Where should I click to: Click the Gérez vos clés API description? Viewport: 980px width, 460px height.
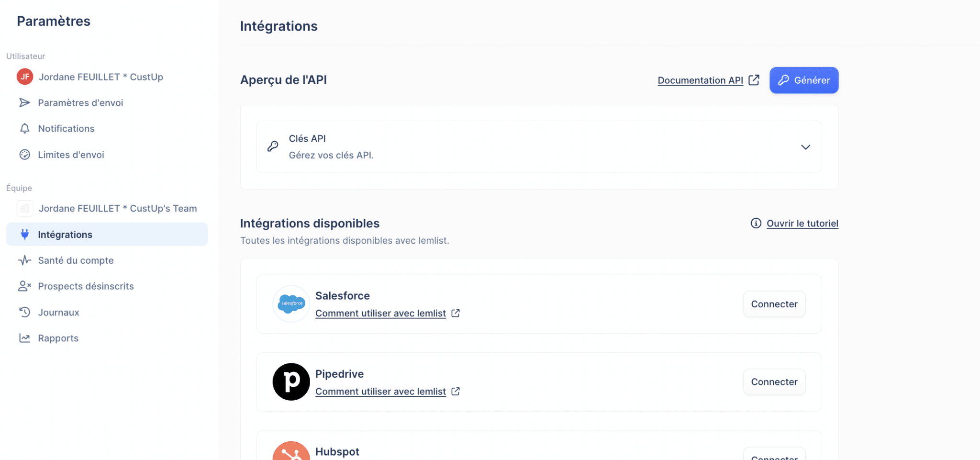coord(331,155)
